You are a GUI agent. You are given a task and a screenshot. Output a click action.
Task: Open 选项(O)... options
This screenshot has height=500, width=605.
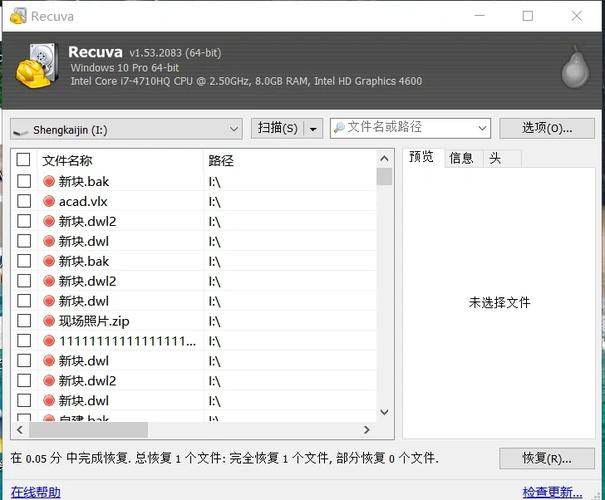point(547,128)
